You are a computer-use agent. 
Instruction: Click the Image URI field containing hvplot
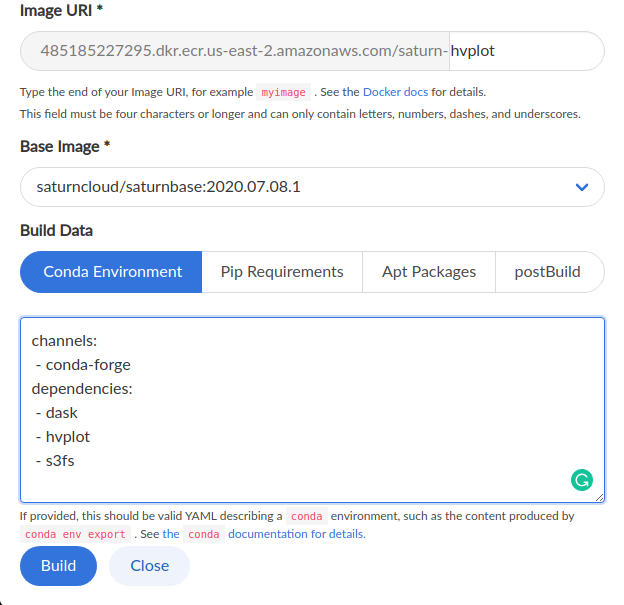tap(526, 51)
